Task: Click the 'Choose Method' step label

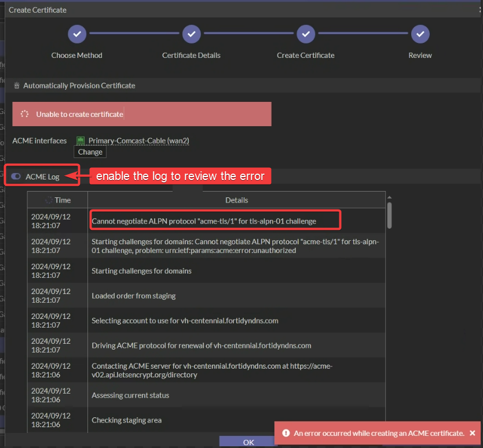Action: 76,56
